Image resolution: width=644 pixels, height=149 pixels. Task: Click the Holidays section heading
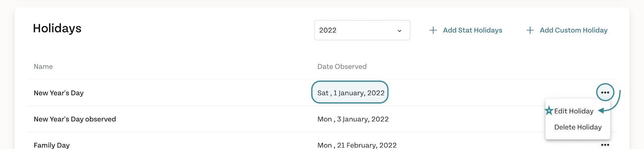pos(57,28)
